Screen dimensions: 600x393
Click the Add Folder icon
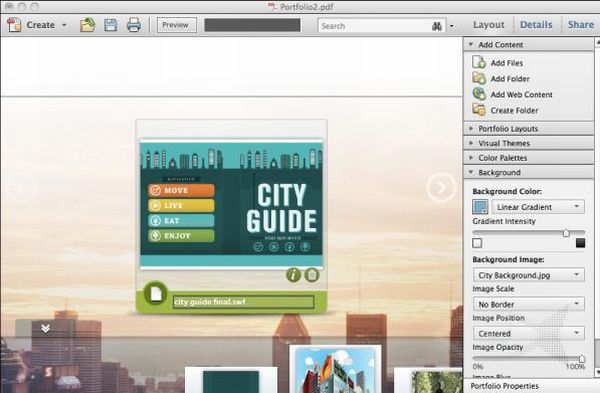[x=479, y=78]
